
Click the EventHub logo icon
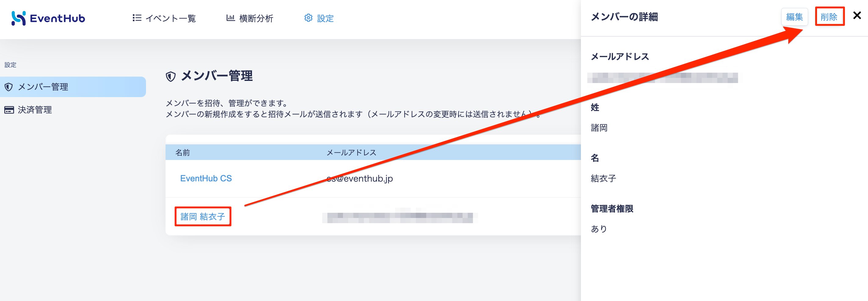pyautogui.click(x=18, y=18)
